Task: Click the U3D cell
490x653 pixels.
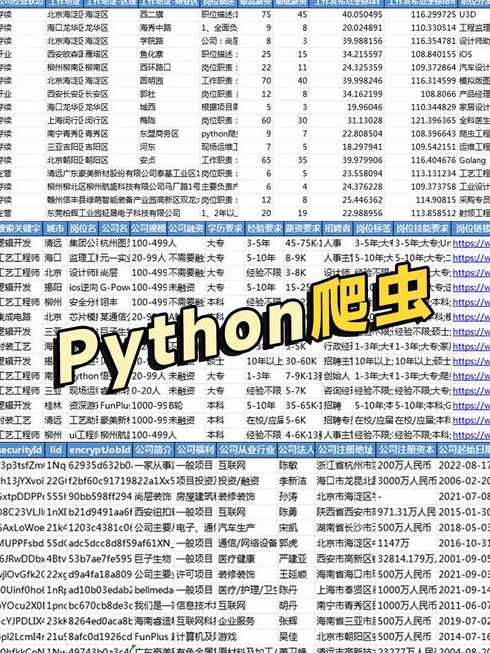Action: [468, 15]
